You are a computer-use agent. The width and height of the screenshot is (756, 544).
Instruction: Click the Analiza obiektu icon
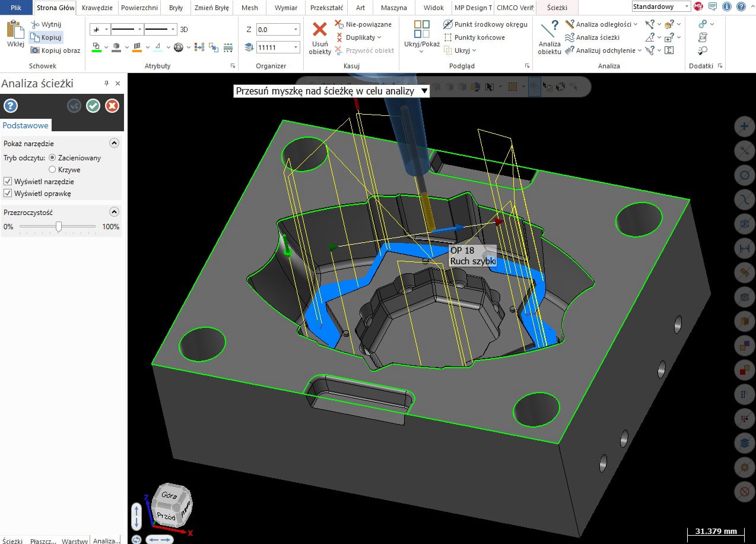[x=549, y=29]
